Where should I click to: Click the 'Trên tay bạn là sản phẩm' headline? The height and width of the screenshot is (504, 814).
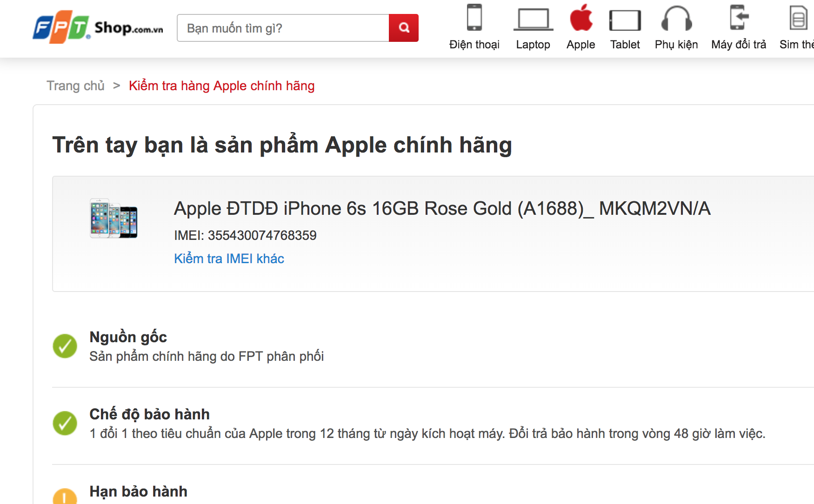coord(282,145)
